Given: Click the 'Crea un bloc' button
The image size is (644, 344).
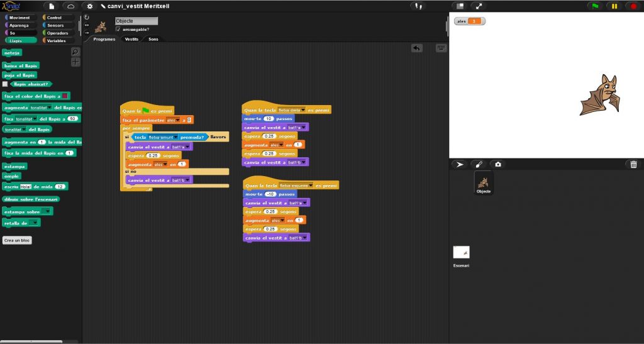Looking at the screenshot, I should 17,240.
